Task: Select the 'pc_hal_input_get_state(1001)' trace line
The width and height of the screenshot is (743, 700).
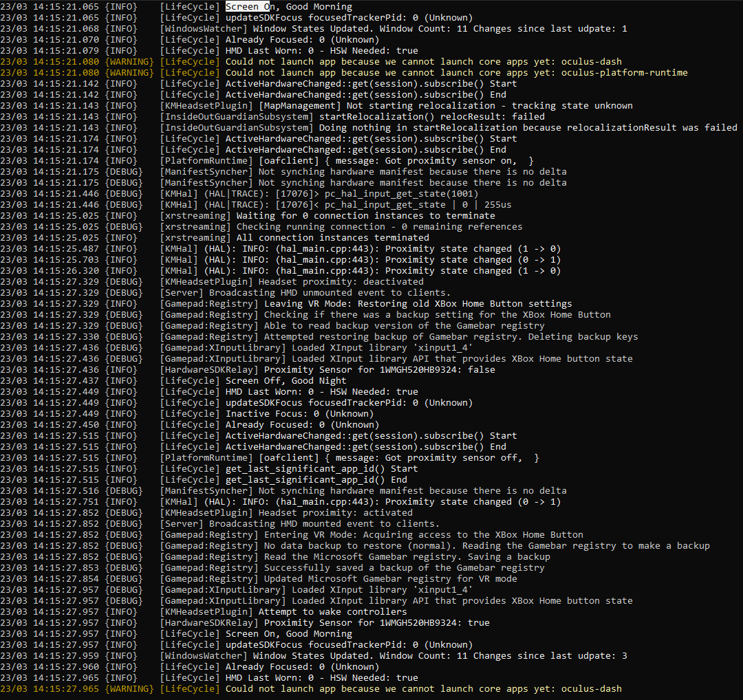Action: (x=239, y=194)
